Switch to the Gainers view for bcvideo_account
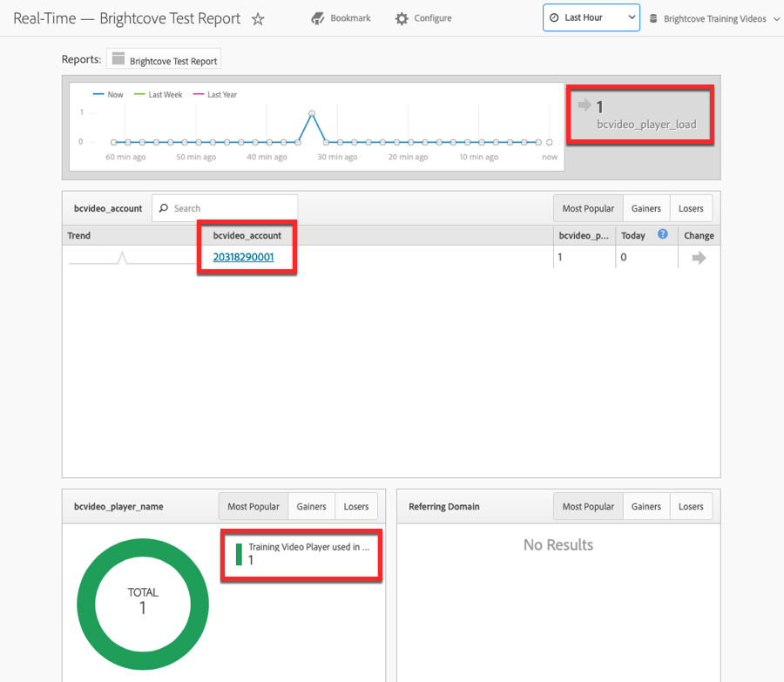The width and height of the screenshot is (784, 682). click(x=645, y=208)
